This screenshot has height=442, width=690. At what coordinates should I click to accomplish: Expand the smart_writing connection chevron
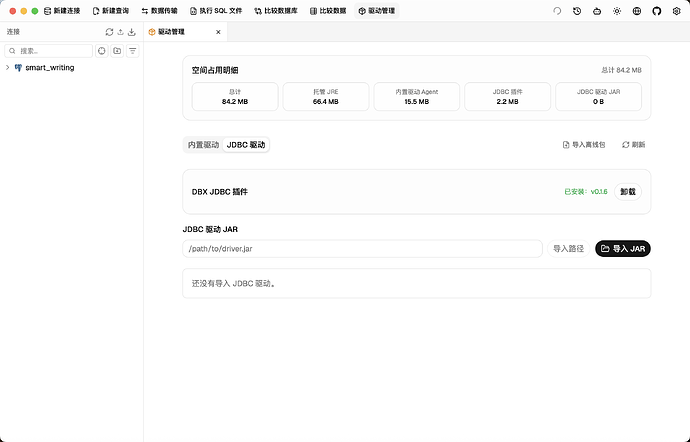tap(7, 67)
